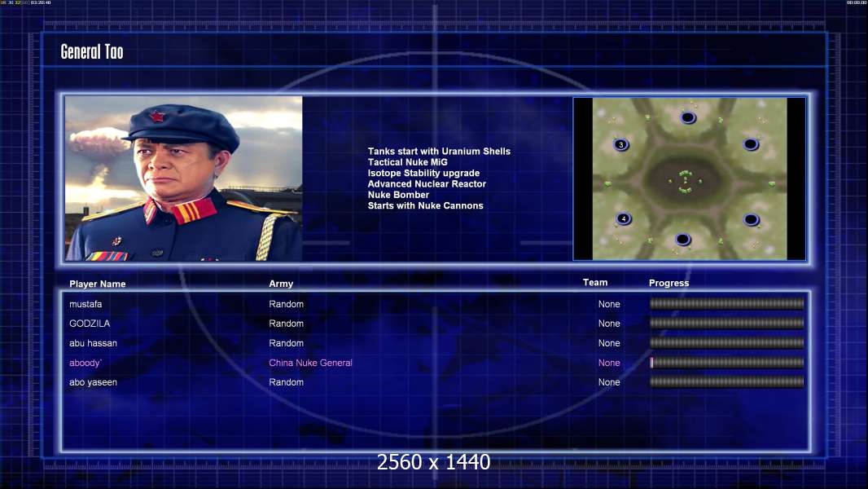Click 'China Nuke General' army entry
The height and width of the screenshot is (489, 868).
point(310,363)
